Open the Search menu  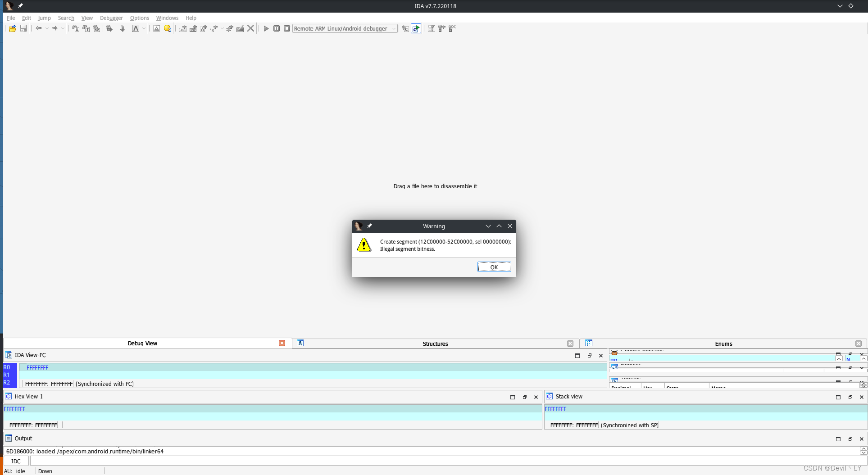66,18
